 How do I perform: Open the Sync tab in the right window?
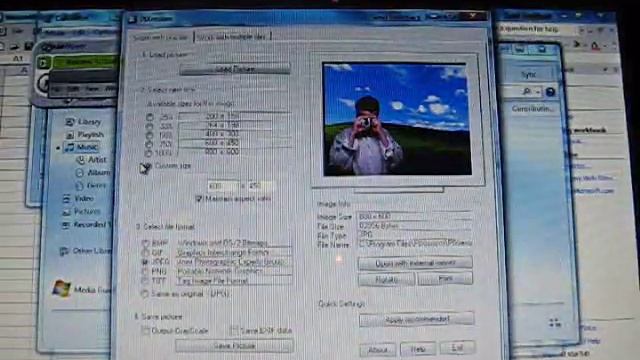[x=529, y=75]
